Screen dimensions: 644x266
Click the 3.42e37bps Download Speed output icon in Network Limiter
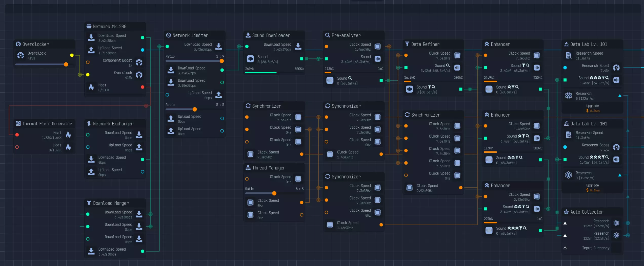click(171, 70)
